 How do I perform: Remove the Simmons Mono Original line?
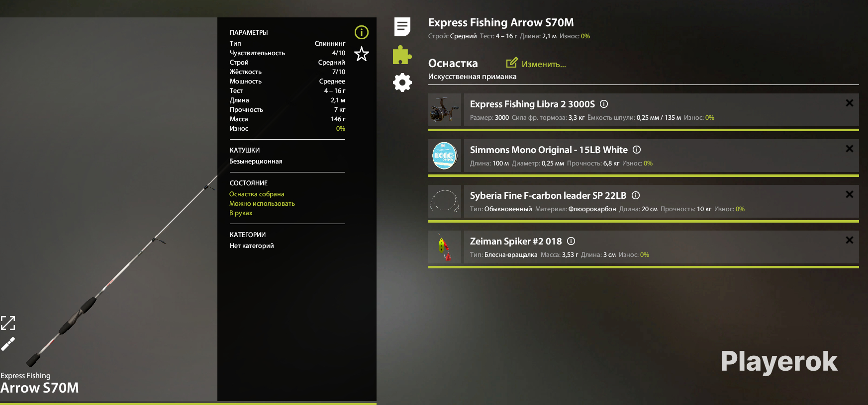850,149
